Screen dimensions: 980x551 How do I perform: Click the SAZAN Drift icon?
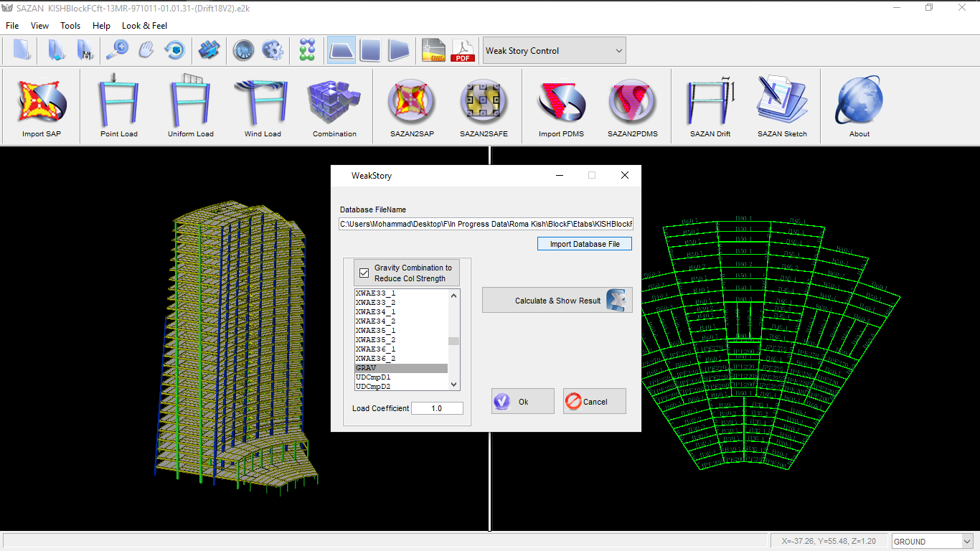point(710,105)
